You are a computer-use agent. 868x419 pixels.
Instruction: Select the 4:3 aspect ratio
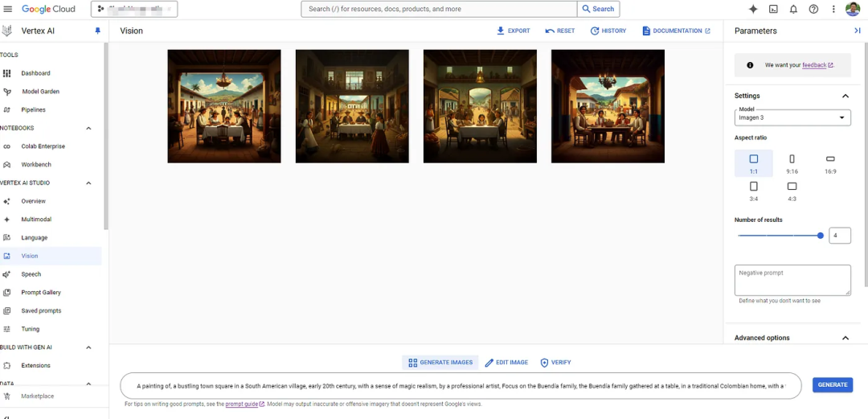click(x=792, y=191)
